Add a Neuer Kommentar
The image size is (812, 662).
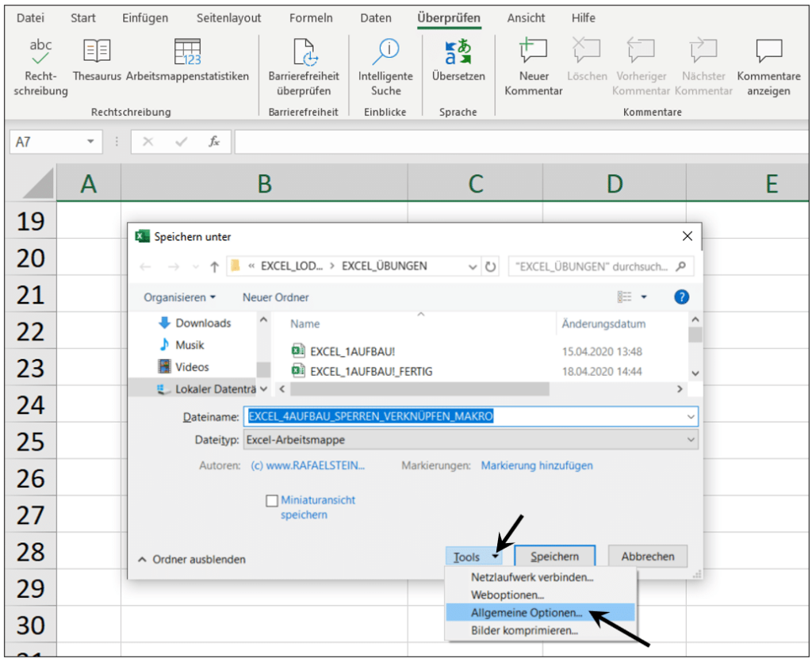(534, 67)
